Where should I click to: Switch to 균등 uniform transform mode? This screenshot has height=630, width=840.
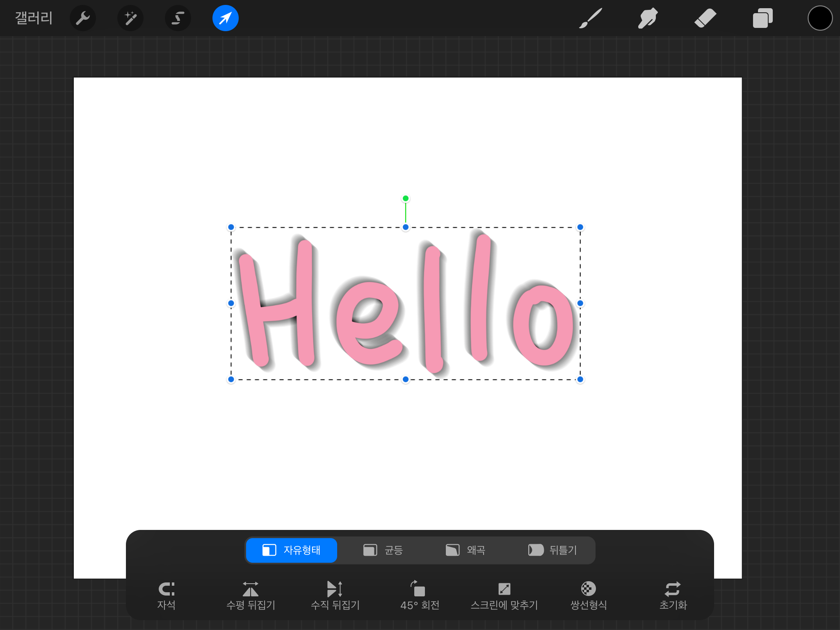tap(383, 550)
